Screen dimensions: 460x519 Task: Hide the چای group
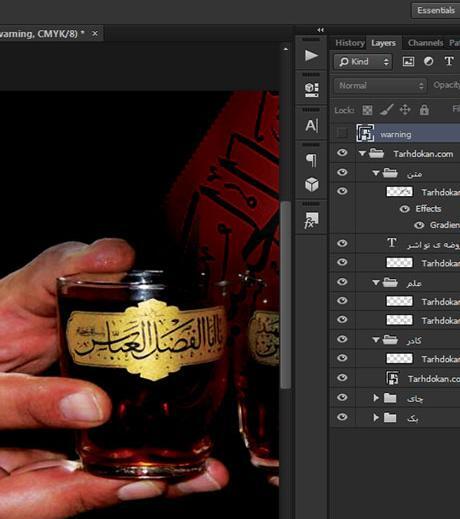click(x=342, y=397)
